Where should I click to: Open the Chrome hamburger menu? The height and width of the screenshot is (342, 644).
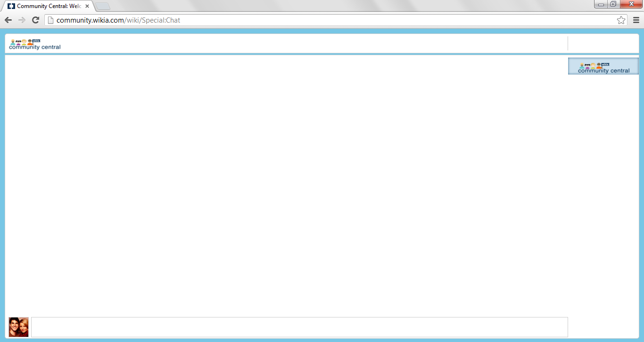click(636, 20)
